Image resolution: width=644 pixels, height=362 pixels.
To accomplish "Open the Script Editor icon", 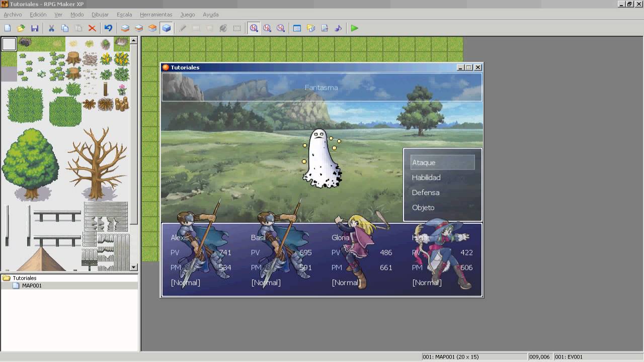I will tap(325, 28).
